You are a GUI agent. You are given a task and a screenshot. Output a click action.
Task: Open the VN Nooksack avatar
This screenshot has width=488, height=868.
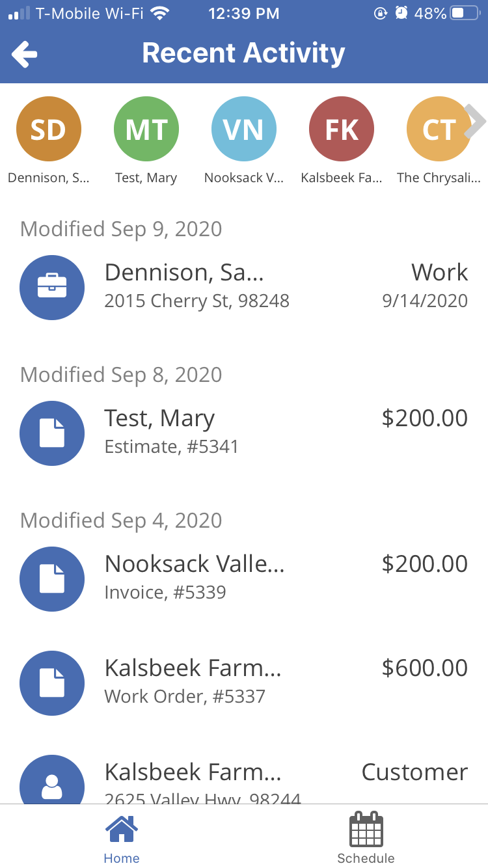[x=243, y=129]
